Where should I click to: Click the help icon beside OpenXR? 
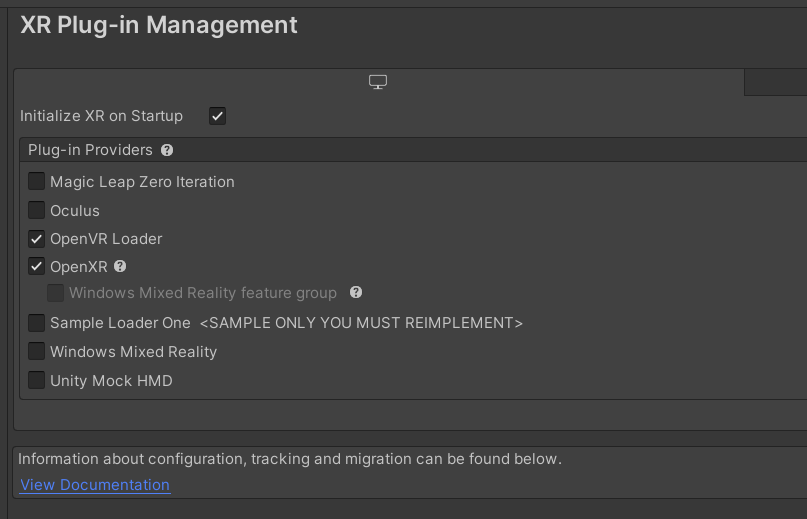click(120, 266)
